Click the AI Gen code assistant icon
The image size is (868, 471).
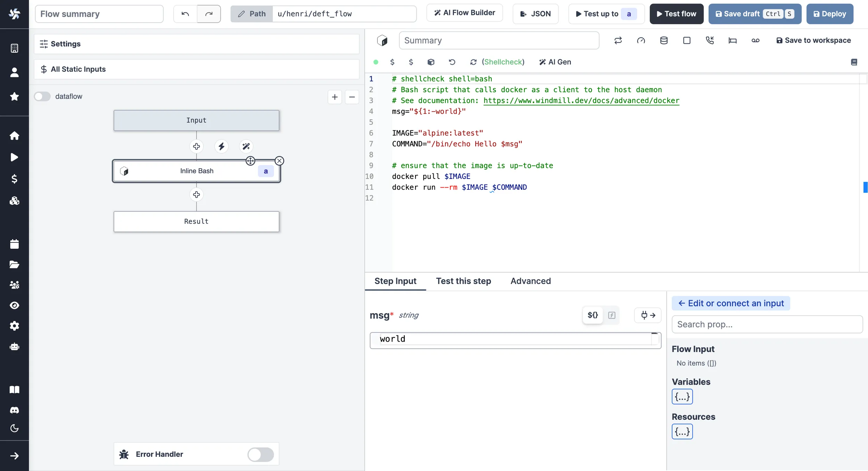(x=541, y=62)
